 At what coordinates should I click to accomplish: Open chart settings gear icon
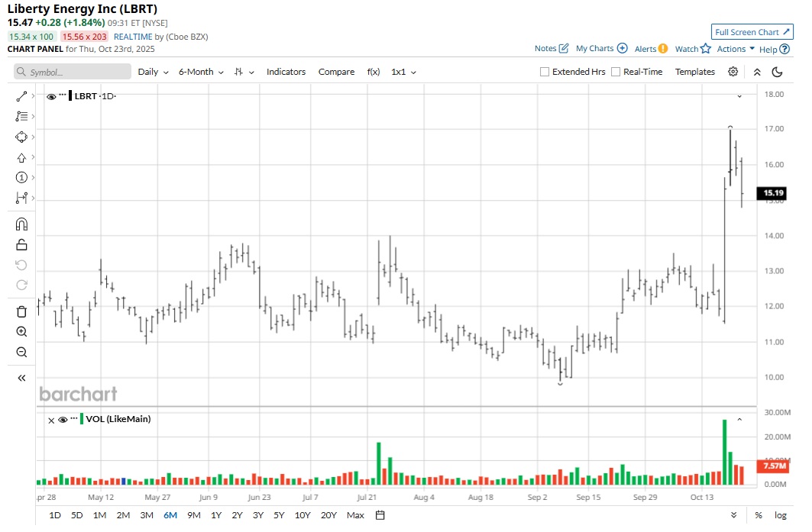pyautogui.click(x=733, y=72)
